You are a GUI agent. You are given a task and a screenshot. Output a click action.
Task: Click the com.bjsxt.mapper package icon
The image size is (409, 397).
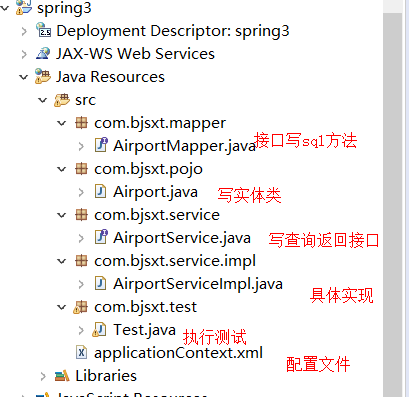pos(81,123)
